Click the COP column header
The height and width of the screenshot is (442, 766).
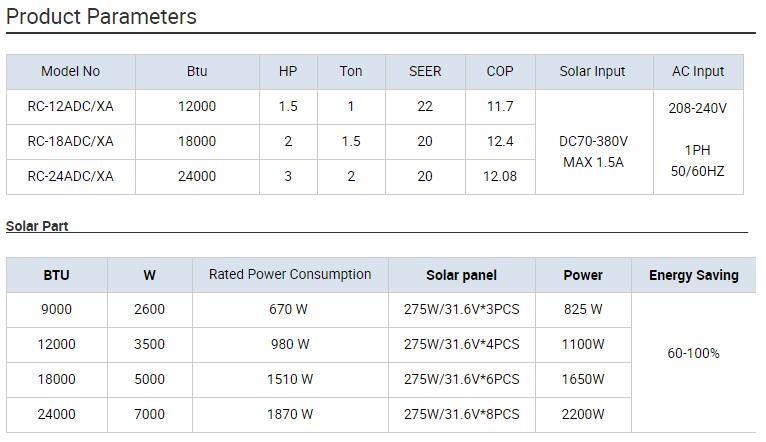tap(500, 72)
